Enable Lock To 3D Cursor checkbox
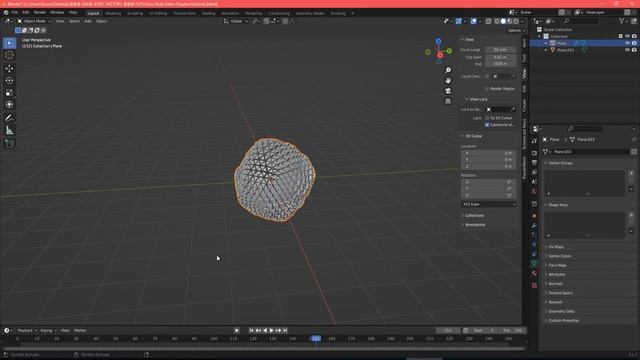This screenshot has width=640, height=360. coord(487,118)
